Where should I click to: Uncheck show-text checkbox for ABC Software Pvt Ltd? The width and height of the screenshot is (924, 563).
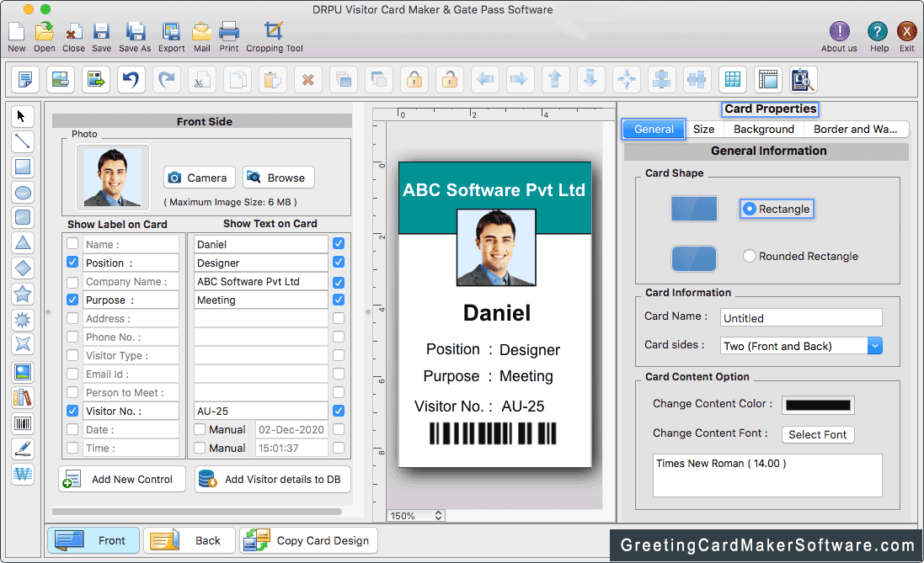(x=339, y=282)
